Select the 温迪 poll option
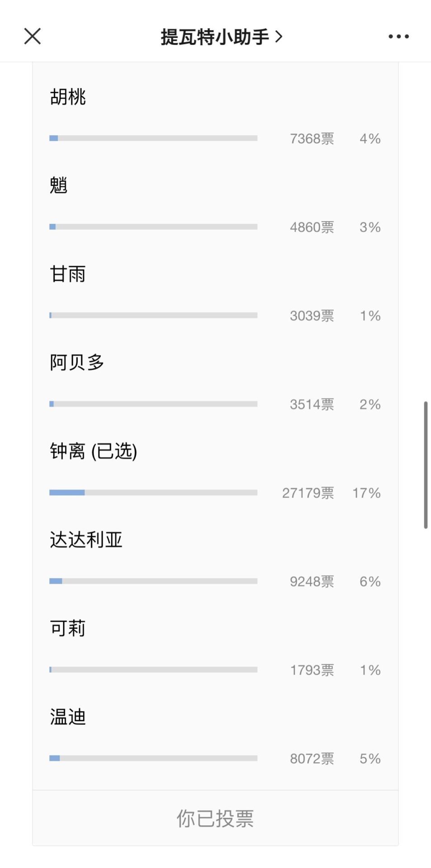This screenshot has width=431, height=868. 68,717
